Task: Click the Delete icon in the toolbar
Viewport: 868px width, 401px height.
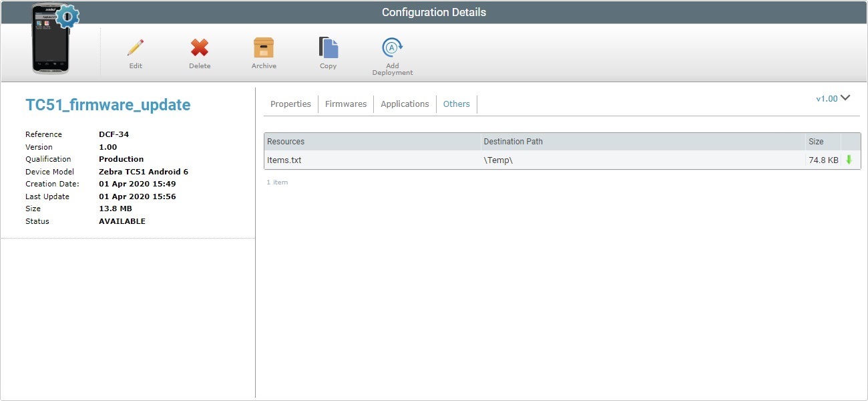Action: tap(199, 48)
